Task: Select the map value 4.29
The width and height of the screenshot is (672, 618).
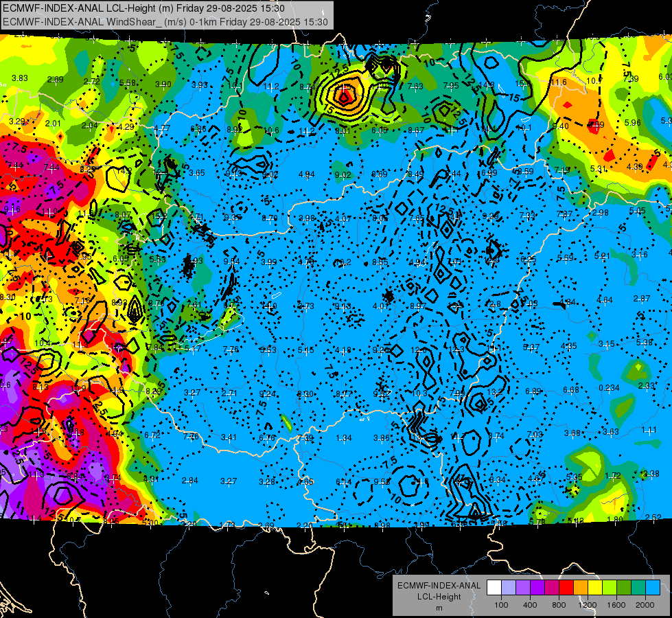Action: 126,127
